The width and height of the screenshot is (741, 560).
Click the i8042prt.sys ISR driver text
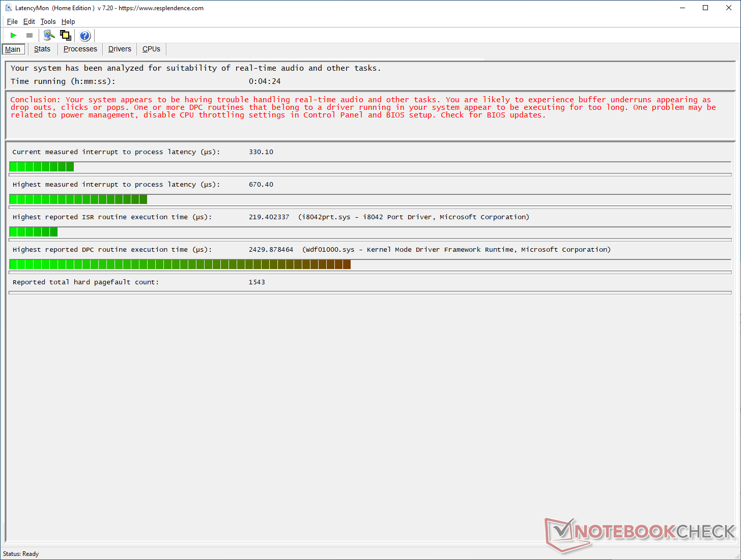(x=414, y=217)
